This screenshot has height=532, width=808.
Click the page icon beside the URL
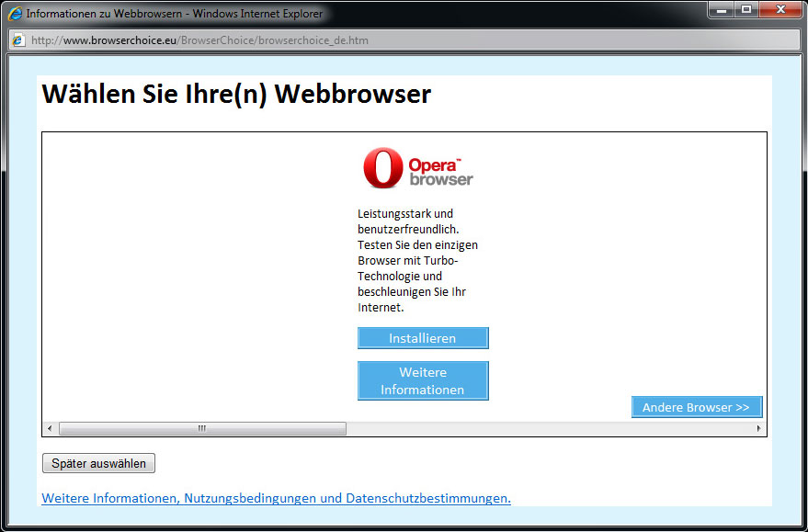[x=18, y=40]
